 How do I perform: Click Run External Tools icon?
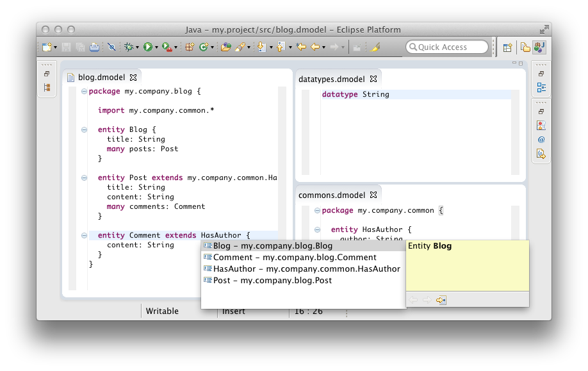[x=167, y=47]
